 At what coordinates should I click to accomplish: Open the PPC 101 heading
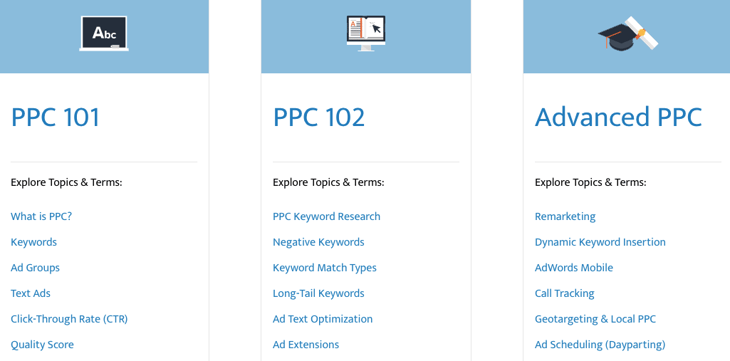pos(55,117)
